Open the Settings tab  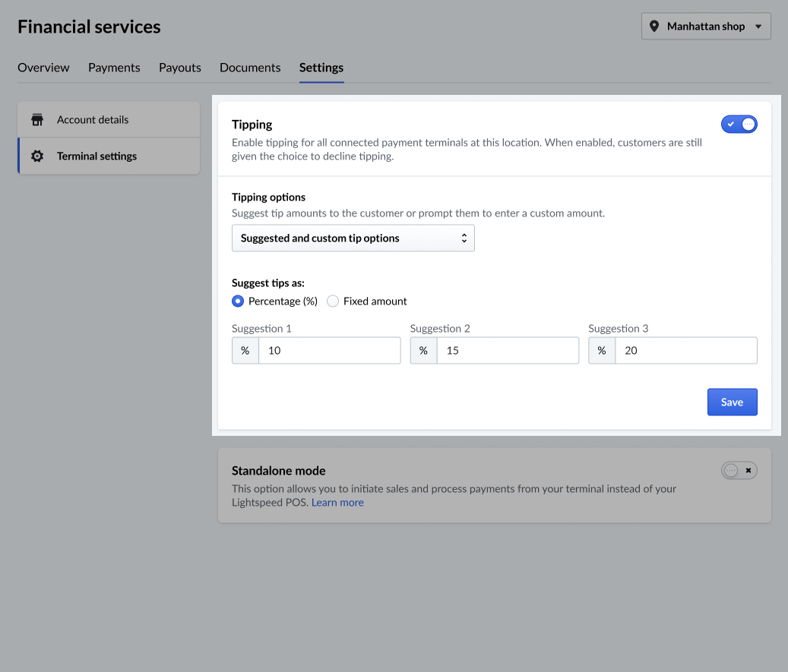coord(321,68)
